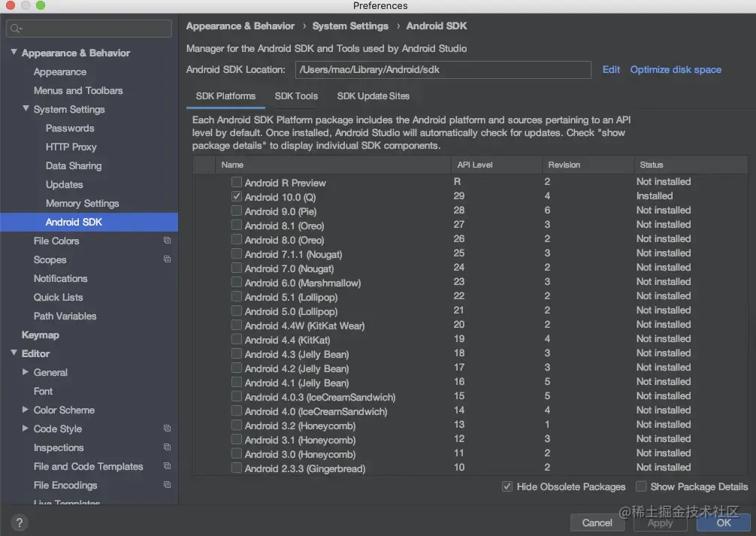Image resolution: width=756 pixels, height=536 pixels.
Task: Check the Android 7.1.1 (Nougat) checkbox
Action: tap(236, 254)
